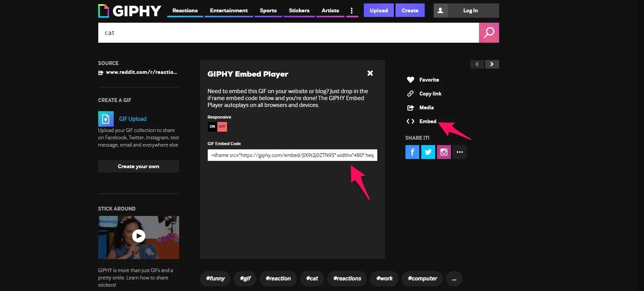644x291 pixels.
Task: Open the Reactions menu
Action: click(x=185, y=10)
